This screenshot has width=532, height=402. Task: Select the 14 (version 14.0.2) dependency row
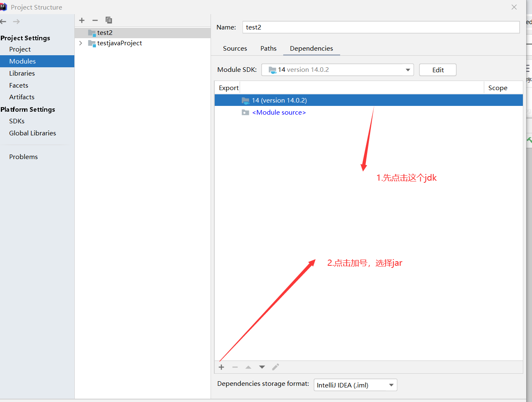[x=368, y=100]
